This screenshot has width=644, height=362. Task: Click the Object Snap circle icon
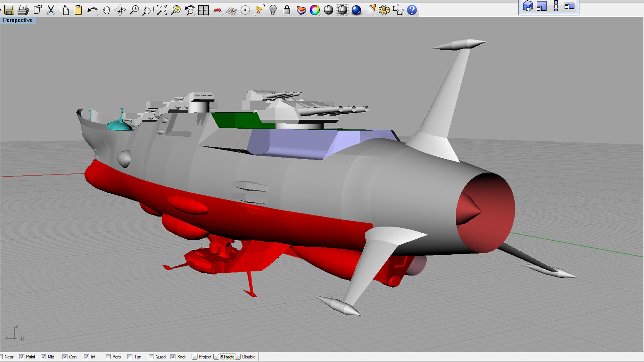point(246,10)
